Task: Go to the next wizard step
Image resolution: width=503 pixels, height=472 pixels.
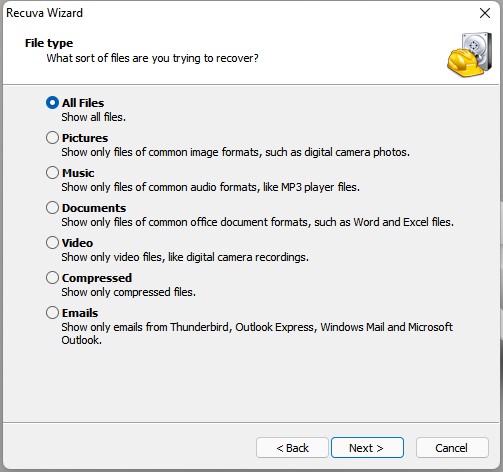Action: tap(367, 448)
